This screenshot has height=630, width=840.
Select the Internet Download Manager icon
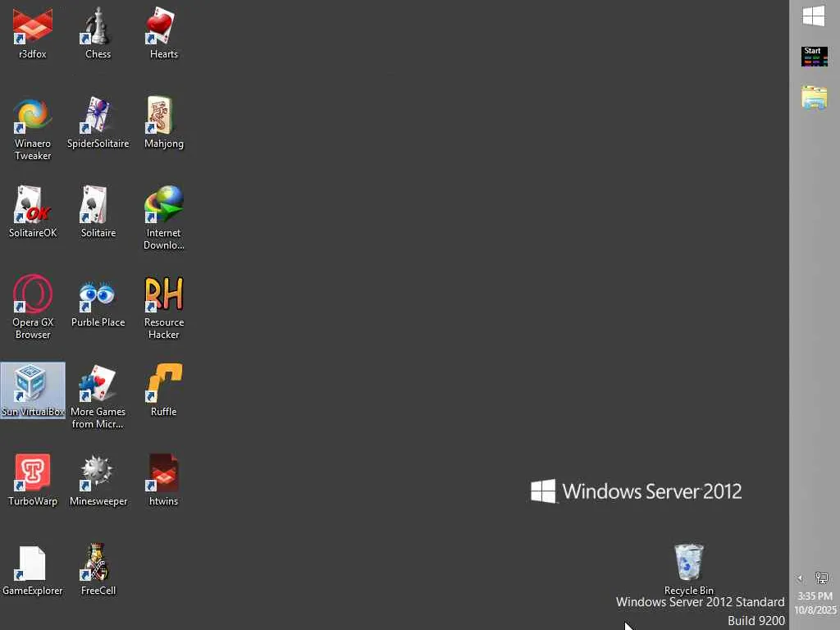(x=163, y=218)
